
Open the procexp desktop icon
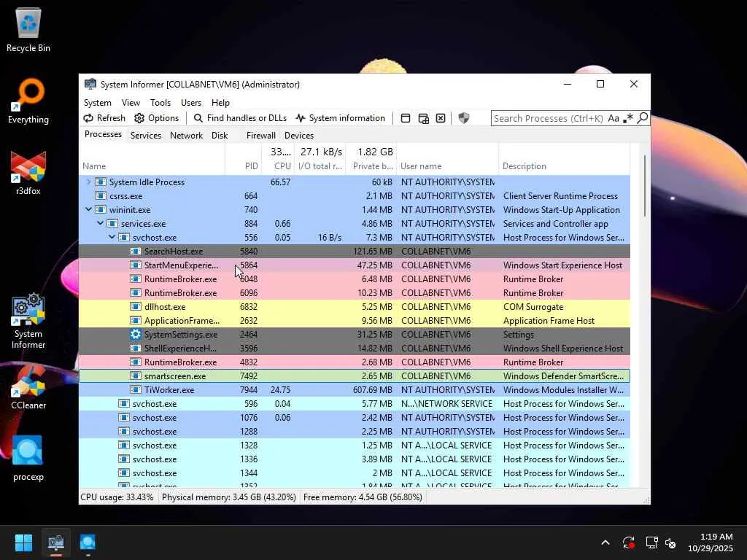coord(28,458)
